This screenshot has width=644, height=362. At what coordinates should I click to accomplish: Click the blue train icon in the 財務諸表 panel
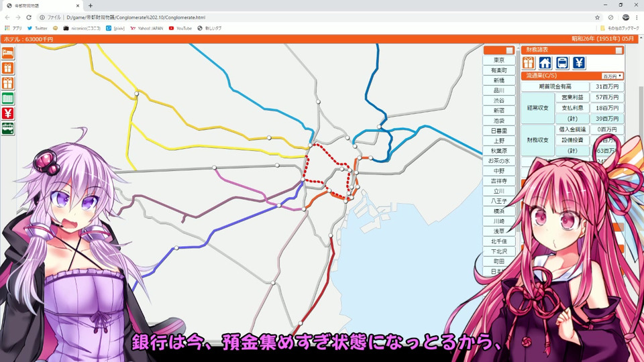[562, 63]
